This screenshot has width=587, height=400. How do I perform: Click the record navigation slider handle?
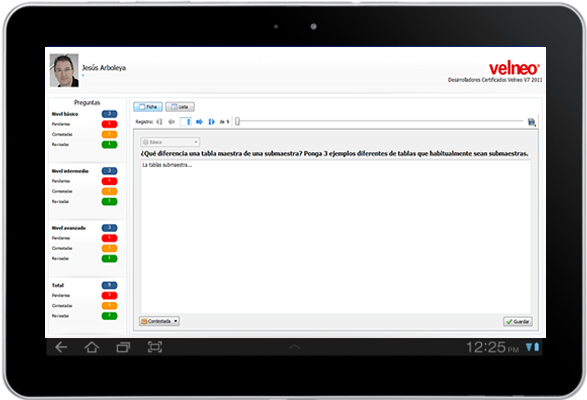click(237, 121)
